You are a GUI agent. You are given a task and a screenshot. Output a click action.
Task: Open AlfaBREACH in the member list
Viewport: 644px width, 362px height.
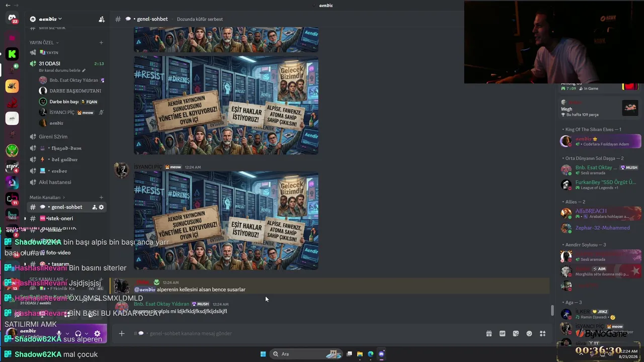click(x=600, y=213)
